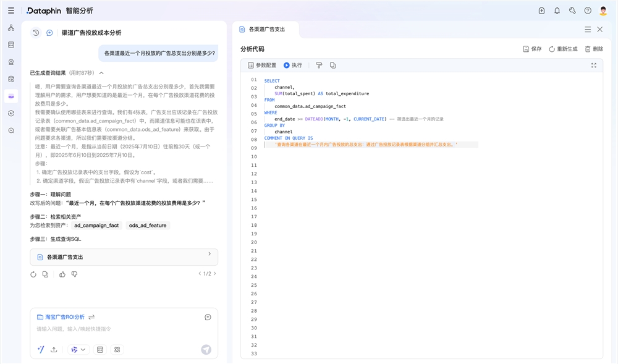Click 执行 to run the SQL
618x364 pixels.
coord(292,66)
